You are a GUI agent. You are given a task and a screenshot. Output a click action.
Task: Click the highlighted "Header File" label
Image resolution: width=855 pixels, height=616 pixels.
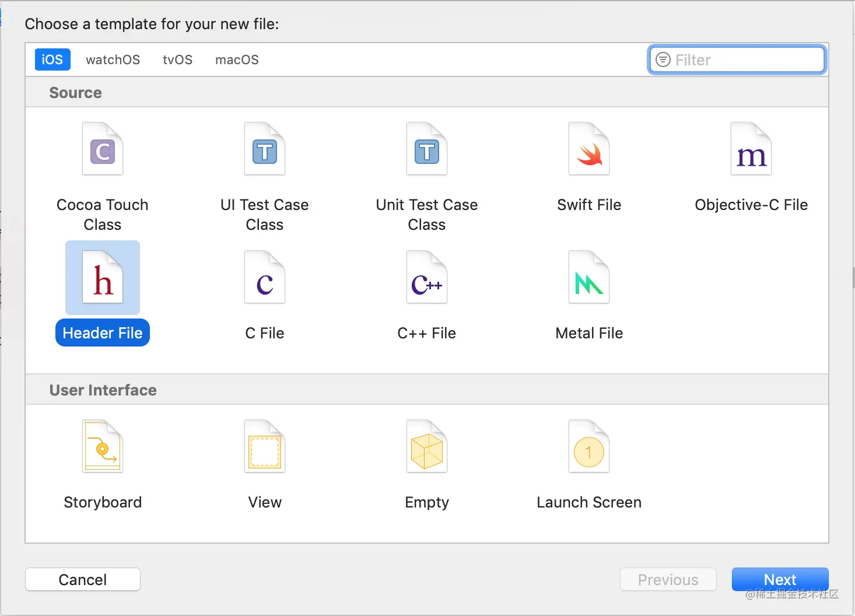point(103,332)
